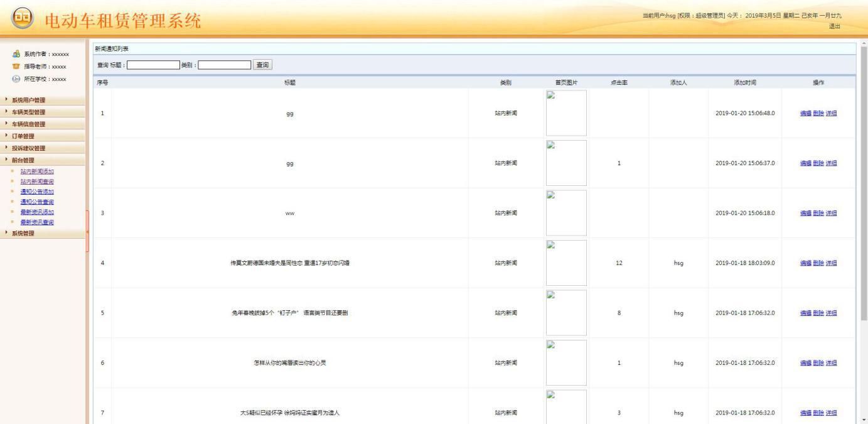This screenshot has height=424, width=868.
Task: Click the image thumbnail in the ww row
Action: (566, 213)
